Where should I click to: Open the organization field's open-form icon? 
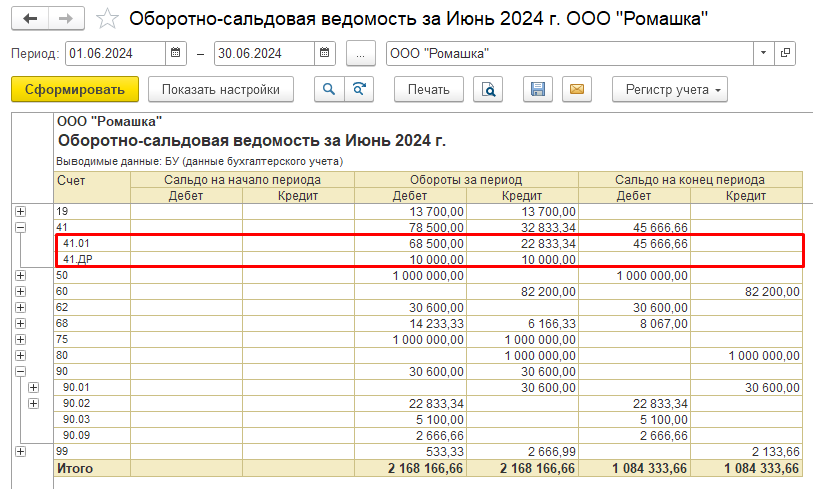coord(785,53)
